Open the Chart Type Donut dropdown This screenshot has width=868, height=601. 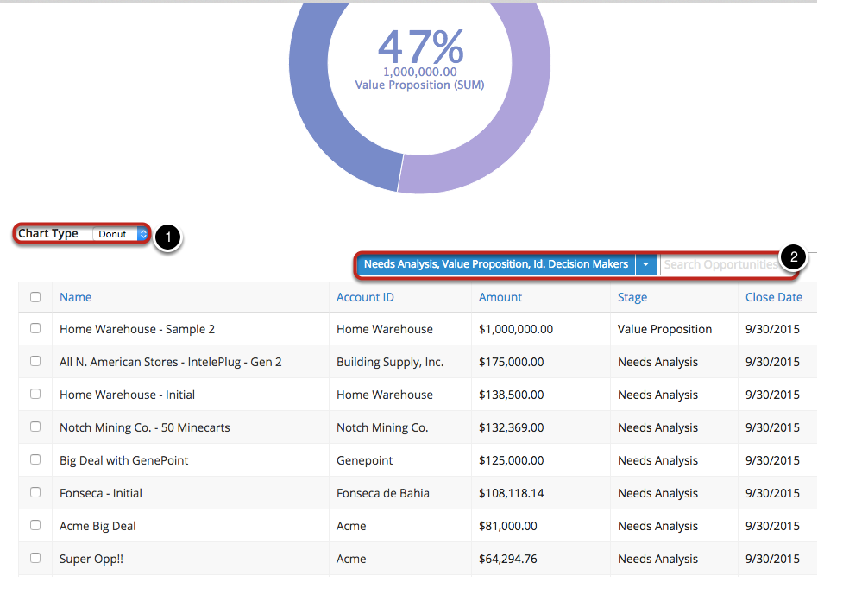(121, 234)
